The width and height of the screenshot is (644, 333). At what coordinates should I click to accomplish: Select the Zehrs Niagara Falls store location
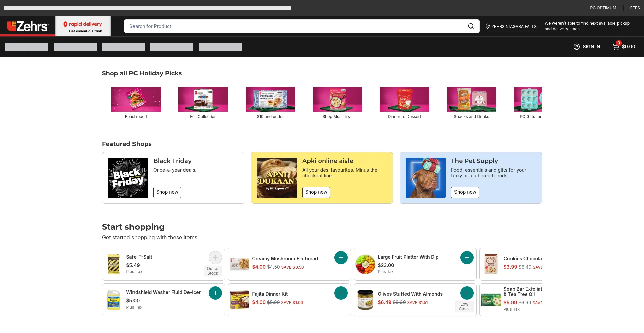tap(511, 26)
